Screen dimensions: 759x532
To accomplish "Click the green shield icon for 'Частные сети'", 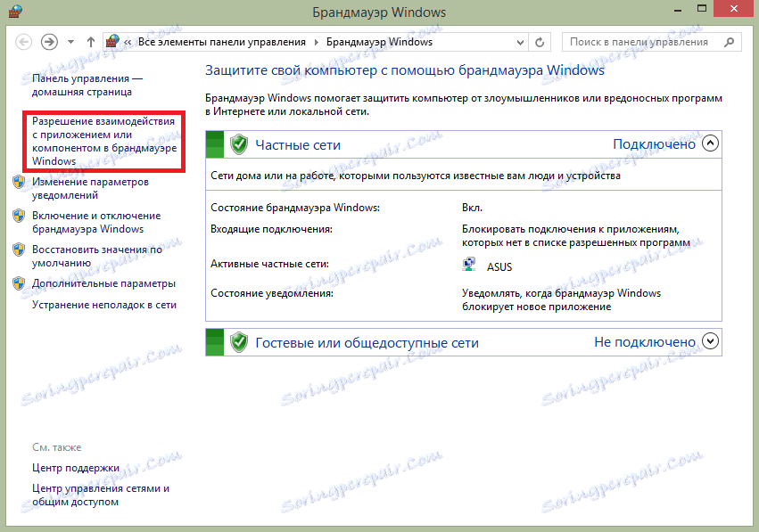I will click(x=239, y=144).
